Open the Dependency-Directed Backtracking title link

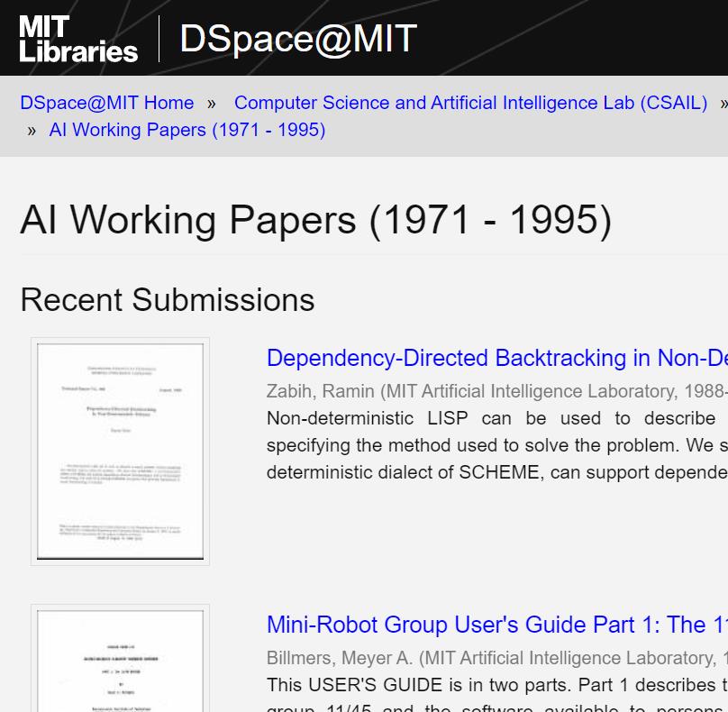coord(496,358)
